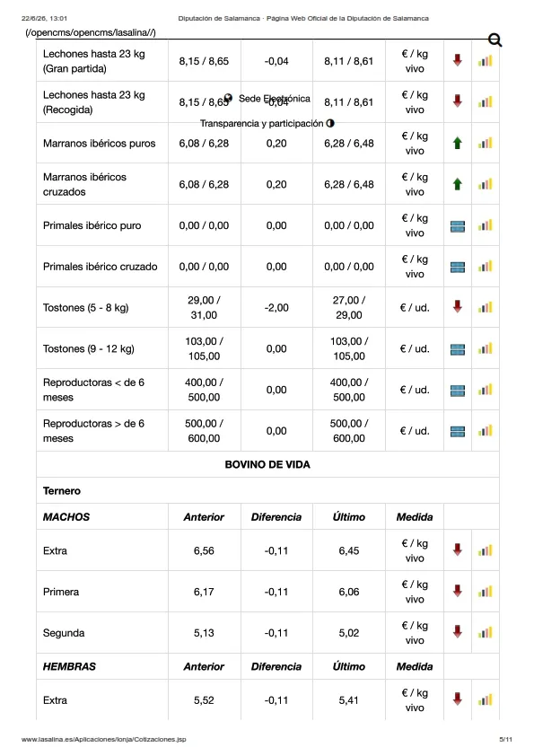Click the red down arrow for Hembras Extra

coord(458,699)
